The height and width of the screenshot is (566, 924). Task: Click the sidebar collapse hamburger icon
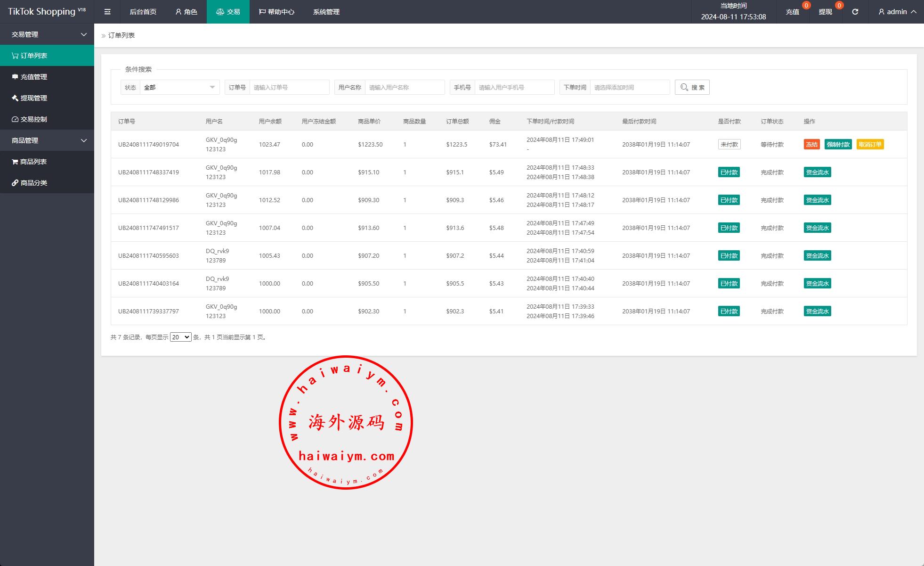pos(107,12)
